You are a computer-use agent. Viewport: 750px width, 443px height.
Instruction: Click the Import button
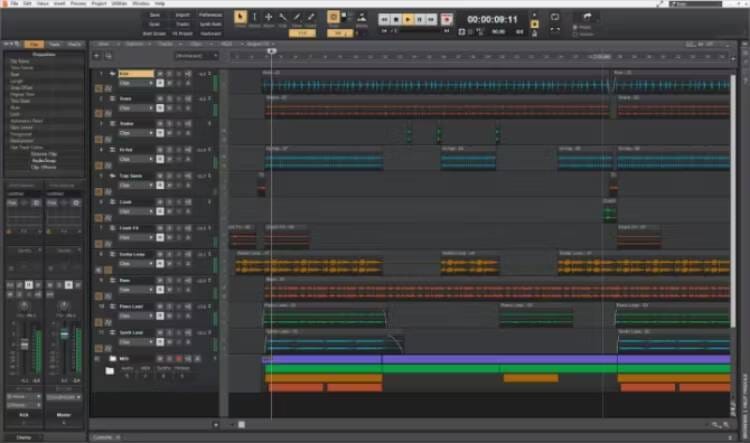point(182,15)
